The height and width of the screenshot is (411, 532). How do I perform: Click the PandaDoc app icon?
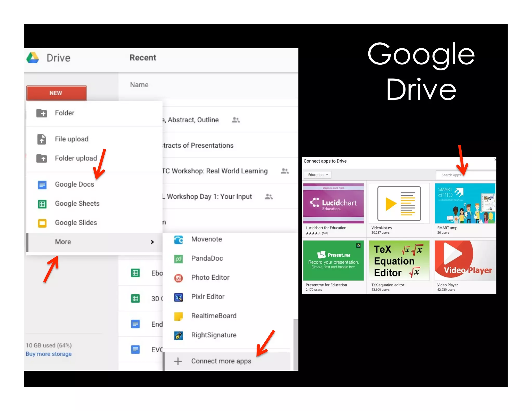178,258
